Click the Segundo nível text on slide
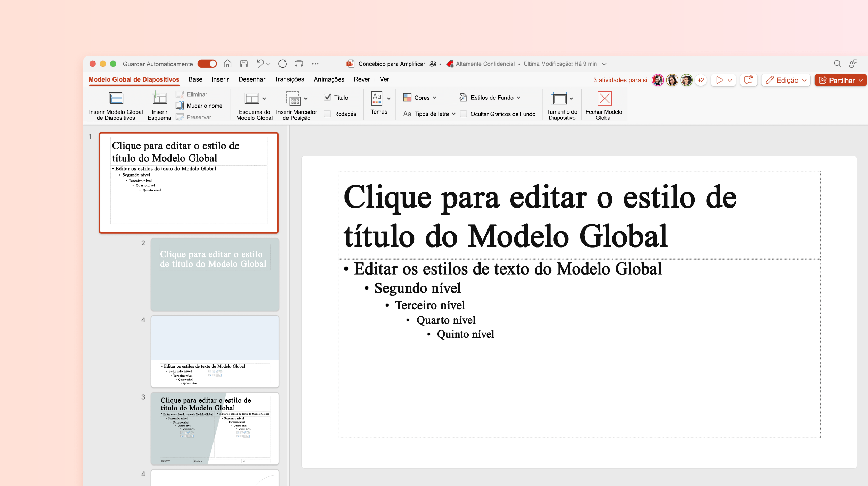This screenshot has width=868, height=486. point(417,288)
